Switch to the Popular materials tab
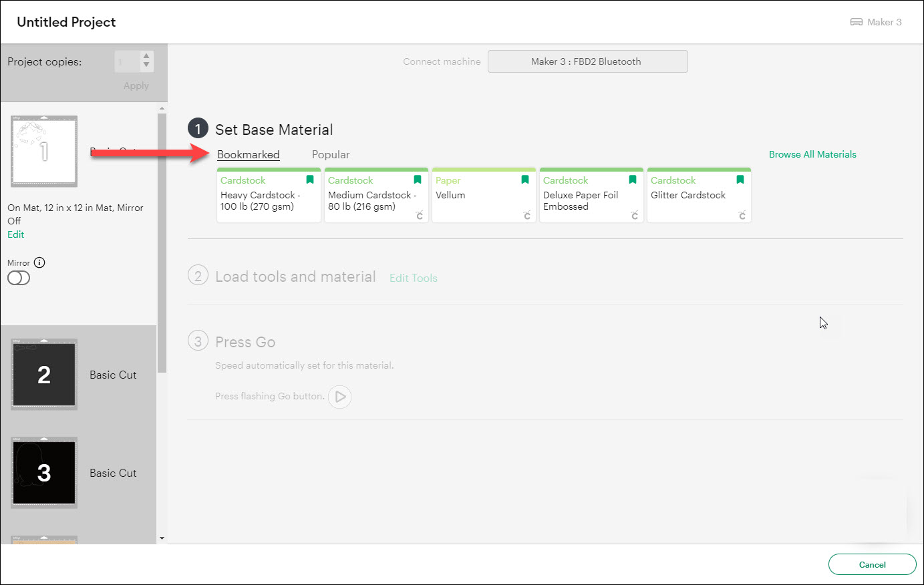 (x=330, y=154)
